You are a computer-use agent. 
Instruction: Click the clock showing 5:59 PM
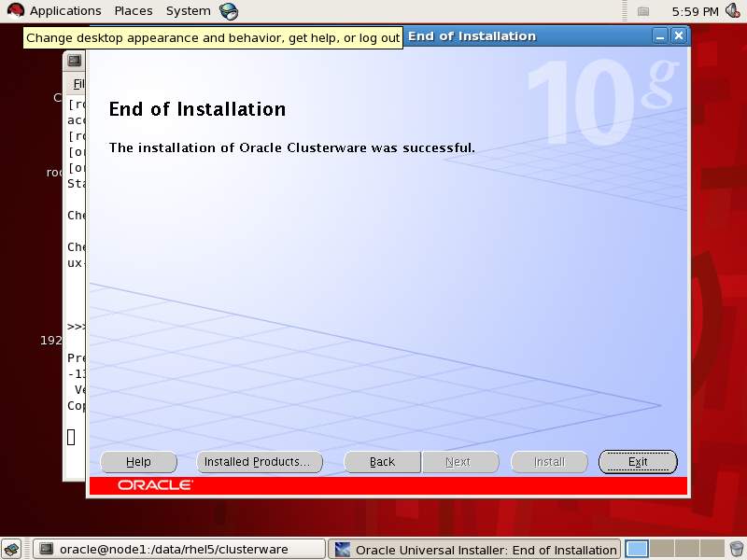[x=695, y=11]
